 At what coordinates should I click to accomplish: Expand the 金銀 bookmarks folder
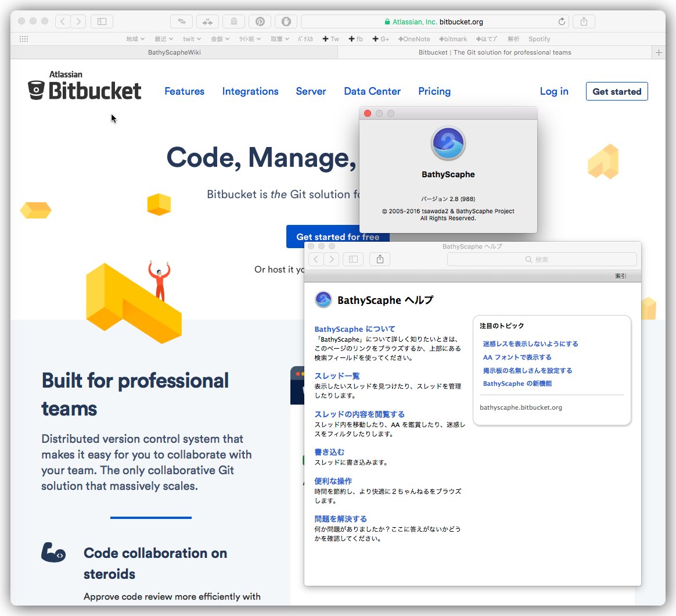click(x=220, y=39)
